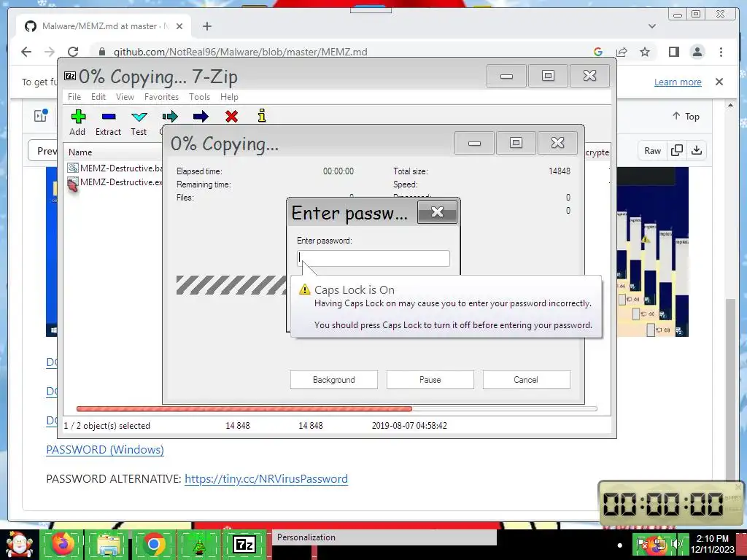Image resolution: width=747 pixels, height=560 pixels.
Task: Click the Extract toolbar icon in 7-Zip
Action: tap(108, 122)
